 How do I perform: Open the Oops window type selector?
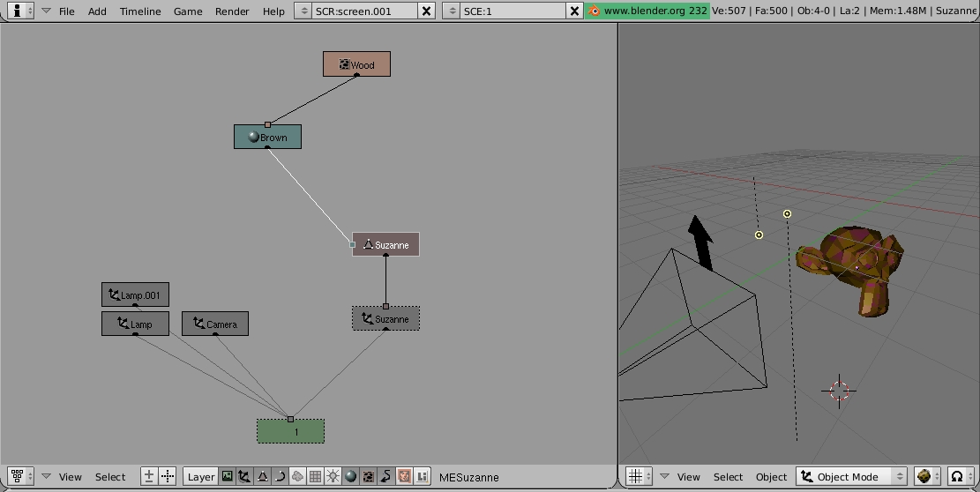(x=20, y=476)
